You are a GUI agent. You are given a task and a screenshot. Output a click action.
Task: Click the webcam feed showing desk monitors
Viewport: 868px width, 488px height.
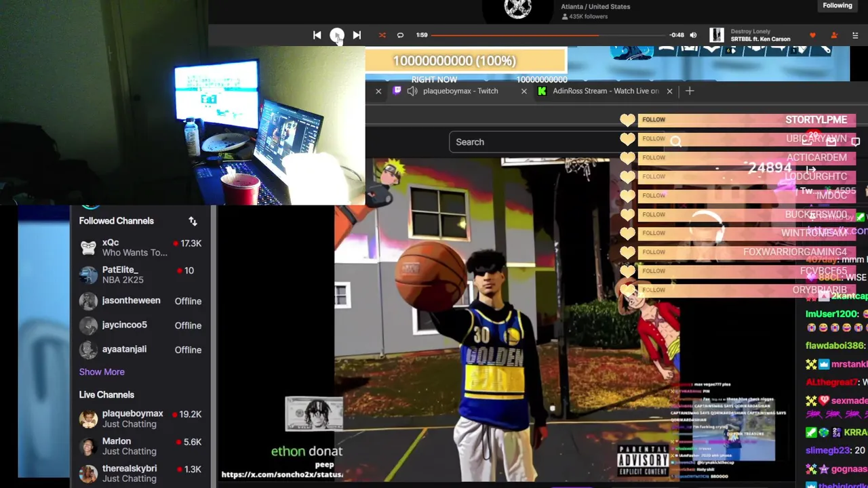click(182, 102)
